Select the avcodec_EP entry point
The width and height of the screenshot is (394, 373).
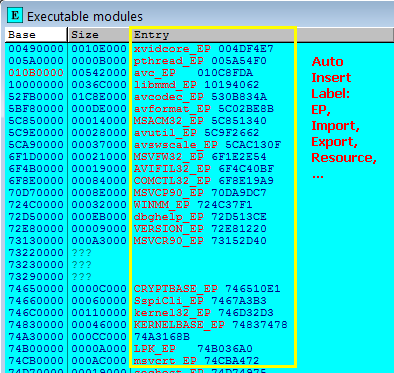[x=200, y=97]
